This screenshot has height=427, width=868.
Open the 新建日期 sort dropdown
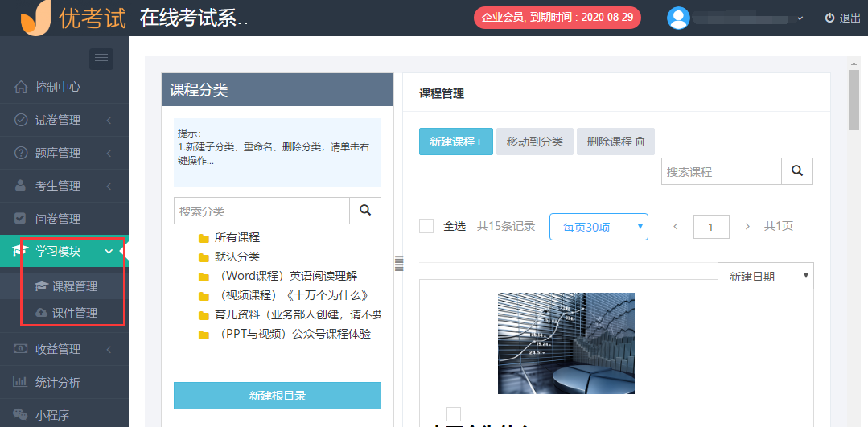pyautogui.click(x=766, y=276)
